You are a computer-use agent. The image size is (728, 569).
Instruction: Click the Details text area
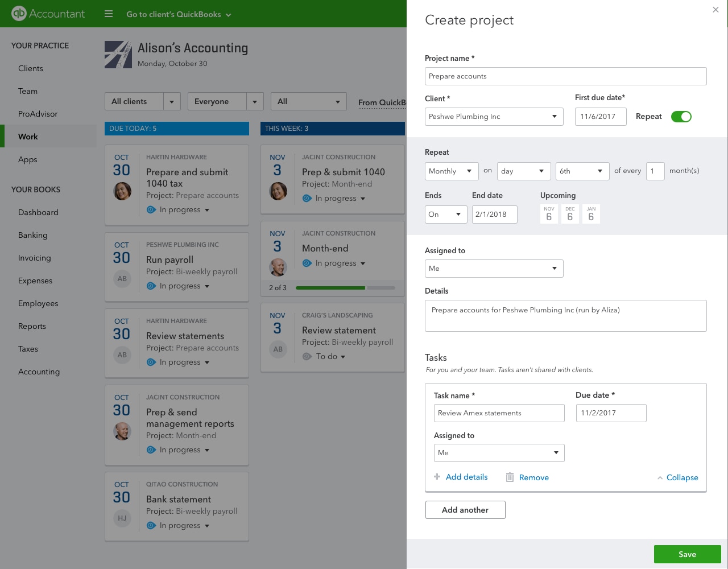pyautogui.click(x=566, y=316)
